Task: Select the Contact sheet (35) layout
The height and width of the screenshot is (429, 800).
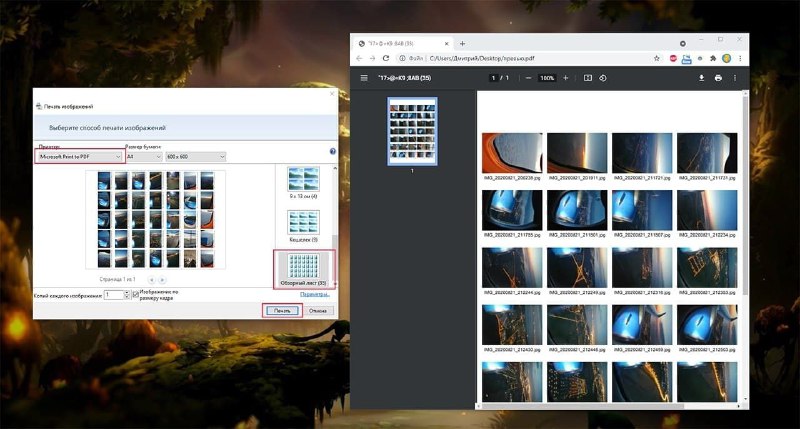Action: [x=304, y=269]
